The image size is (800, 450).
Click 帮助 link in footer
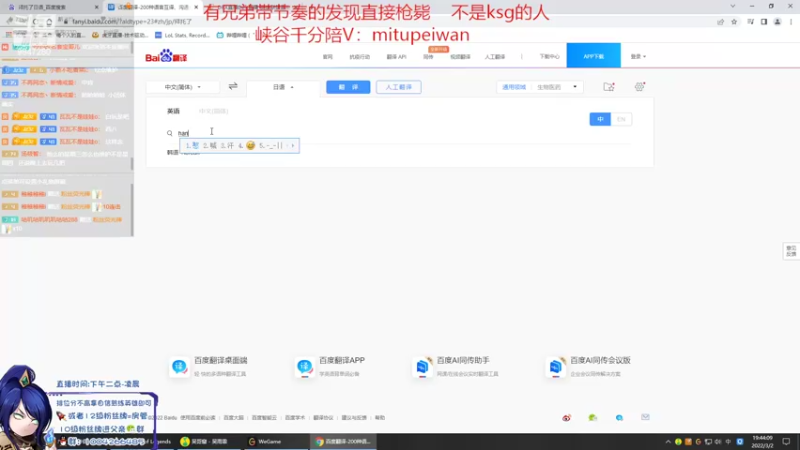(380, 417)
